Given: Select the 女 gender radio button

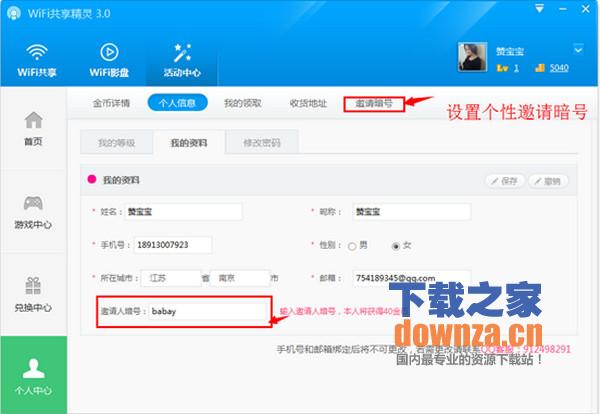Looking at the screenshot, I should [396, 246].
